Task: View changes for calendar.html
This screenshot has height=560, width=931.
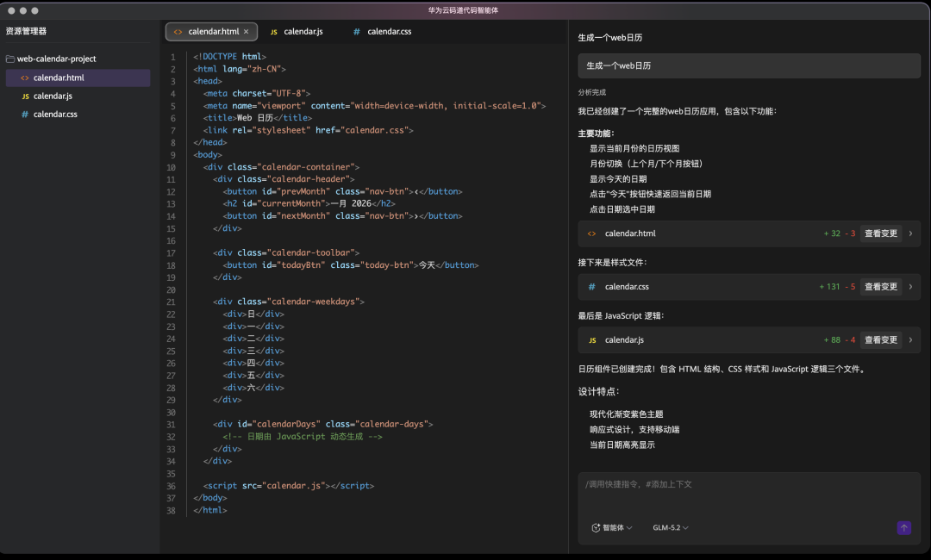Action: [880, 233]
